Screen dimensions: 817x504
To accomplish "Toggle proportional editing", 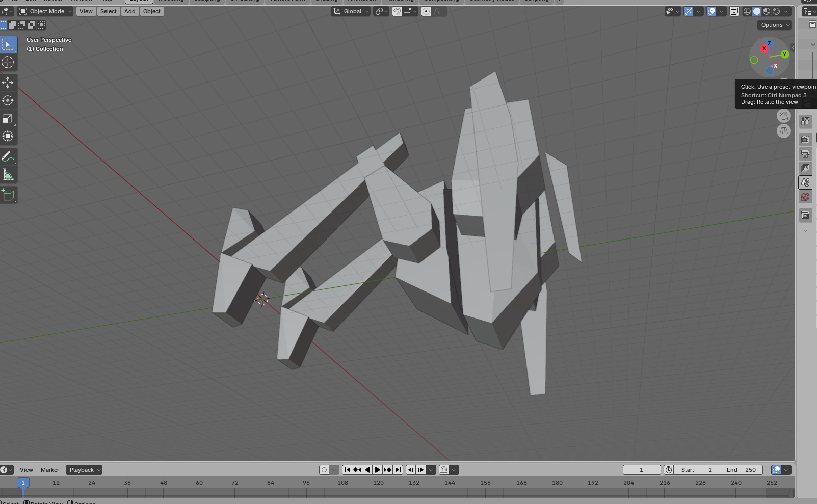I will (x=426, y=11).
